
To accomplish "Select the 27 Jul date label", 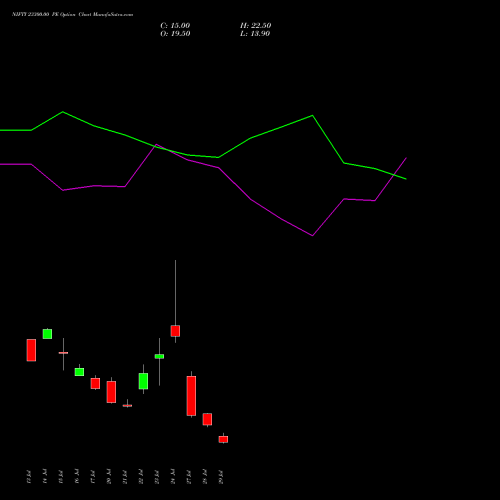I will coord(188,477).
